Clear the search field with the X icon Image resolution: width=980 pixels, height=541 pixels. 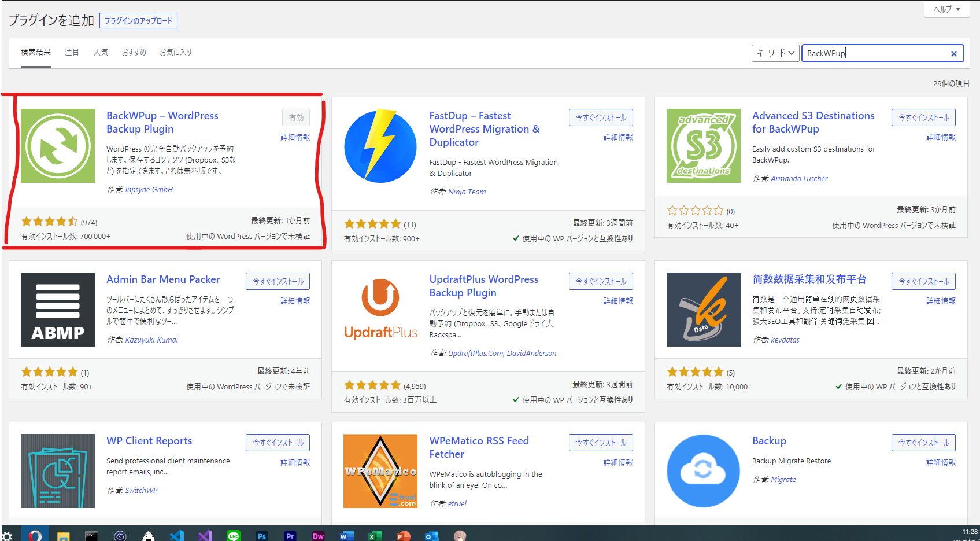pyautogui.click(x=954, y=54)
